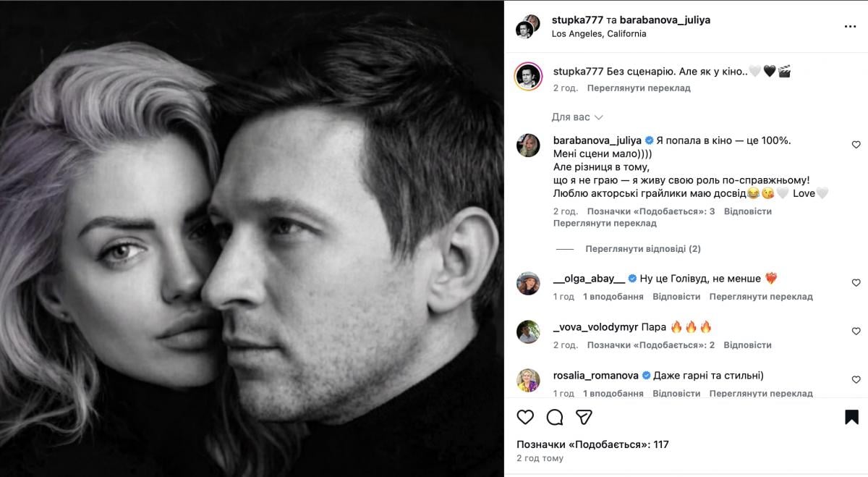868x477 pixels.
Task: Expand 'Переглянути відповіді (2)' replies
Action: click(642, 249)
